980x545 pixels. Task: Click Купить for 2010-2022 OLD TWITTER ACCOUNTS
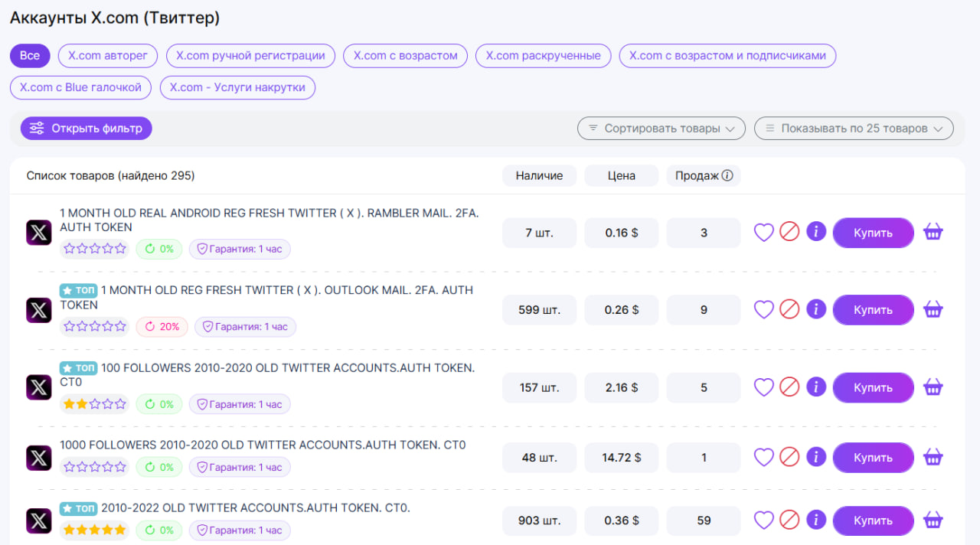click(874, 521)
